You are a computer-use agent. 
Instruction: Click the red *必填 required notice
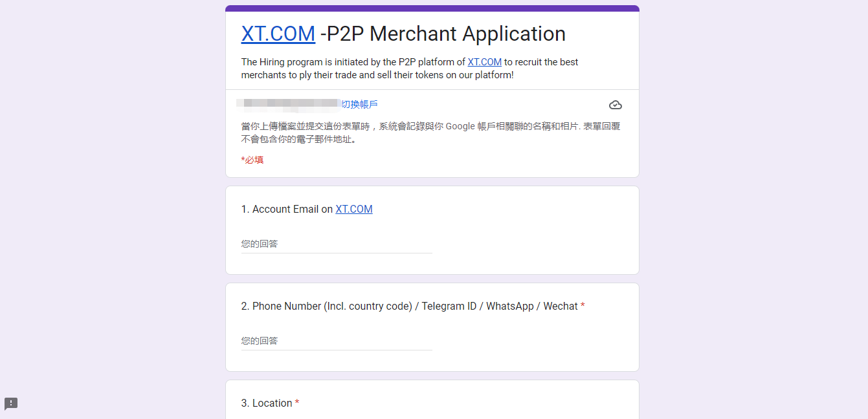[x=252, y=160]
